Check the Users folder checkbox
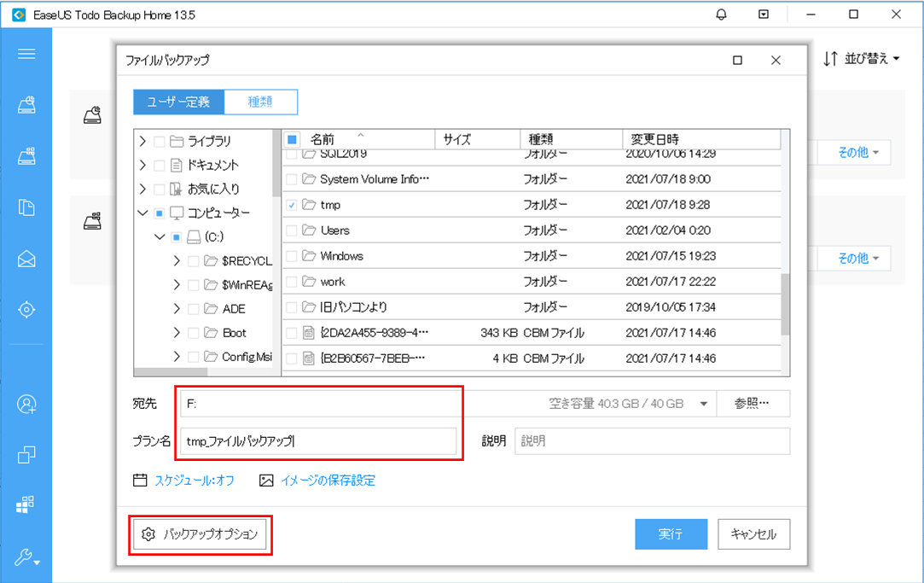The height and width of the screenshot is (583, 924). [292, 230]
